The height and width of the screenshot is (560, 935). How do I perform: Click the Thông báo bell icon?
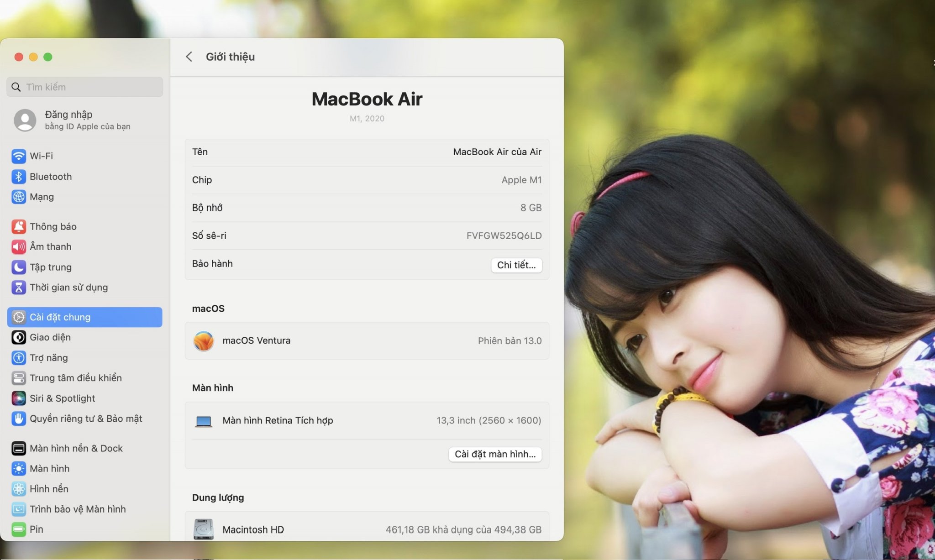point(19,226)
